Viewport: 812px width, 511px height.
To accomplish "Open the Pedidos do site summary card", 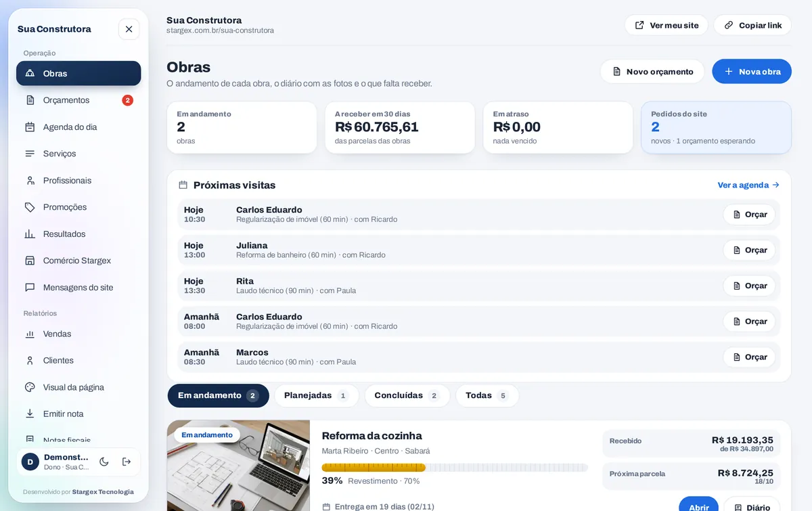I will (716, 127).
